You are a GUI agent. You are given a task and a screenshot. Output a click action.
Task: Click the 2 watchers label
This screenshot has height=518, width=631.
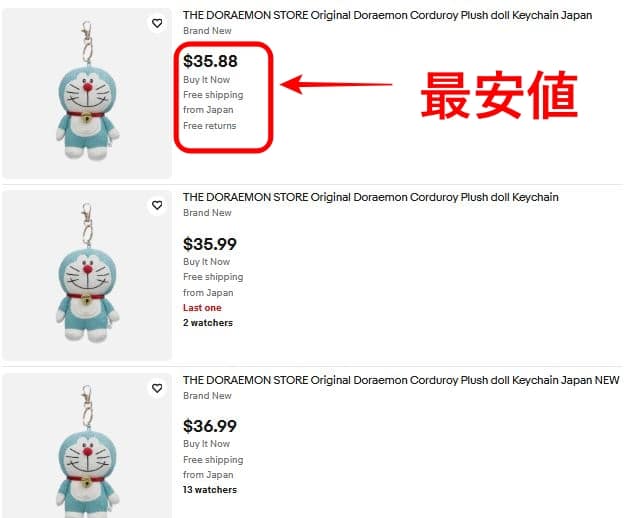click(x=208, y=323)
